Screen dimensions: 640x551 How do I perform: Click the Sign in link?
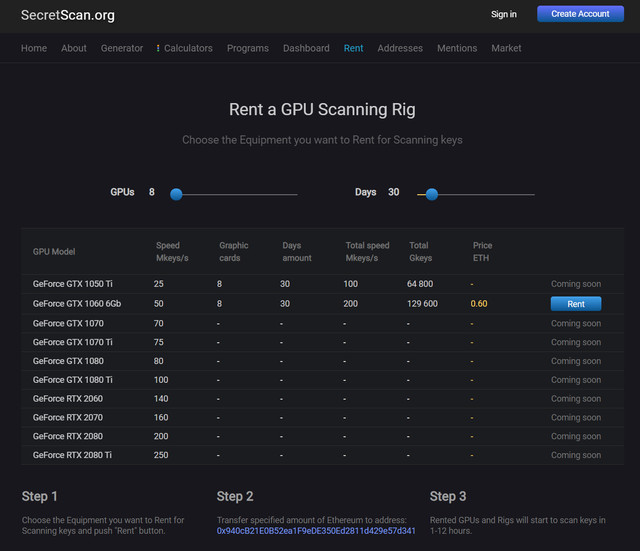pyautogui.click(x=504, y=14)
